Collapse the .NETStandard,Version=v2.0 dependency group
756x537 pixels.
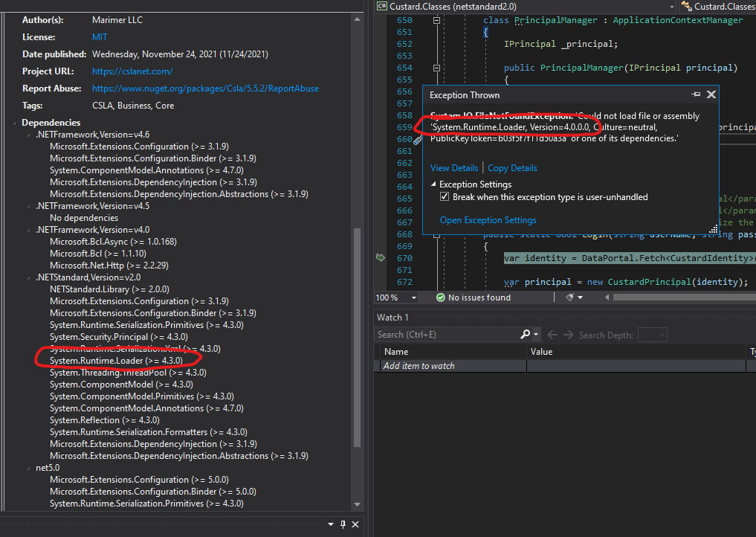30,276
